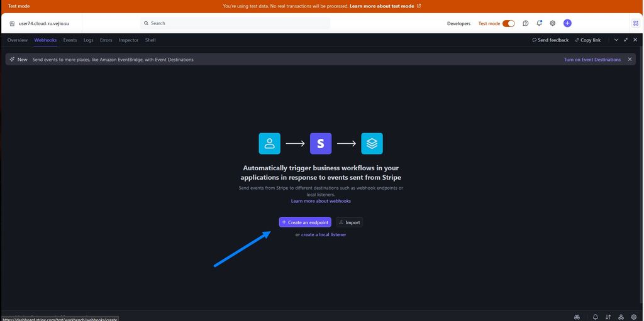
Task: Open the Developers menu link
Action: 458,23
